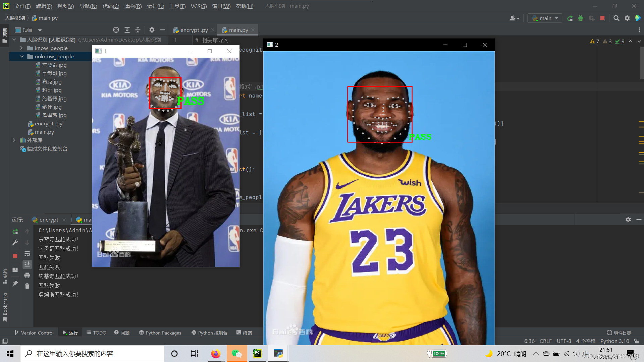The image size is (644, 362).
Task: Click the print icon in run console
Action: coord(27,276)
